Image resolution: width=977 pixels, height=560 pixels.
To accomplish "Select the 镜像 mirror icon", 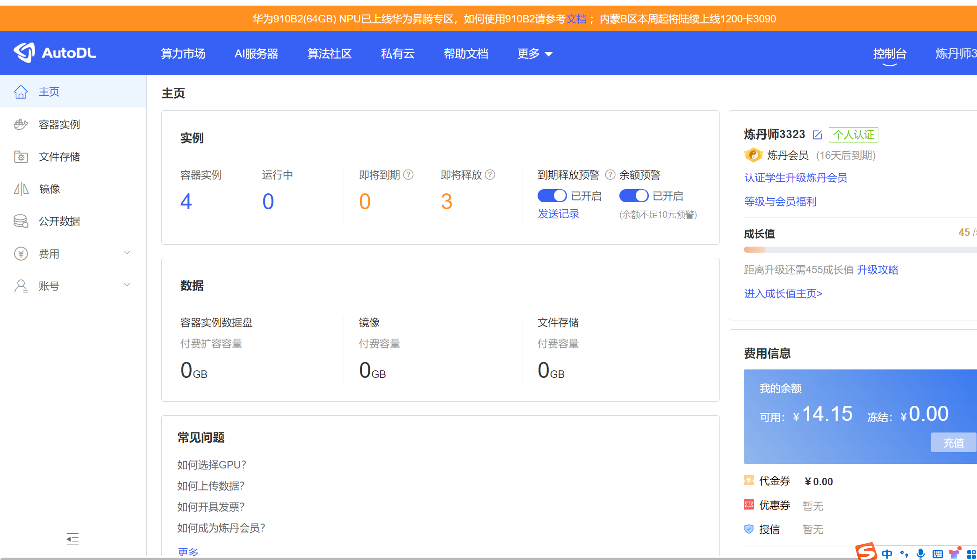I will (x=21, y=189).
